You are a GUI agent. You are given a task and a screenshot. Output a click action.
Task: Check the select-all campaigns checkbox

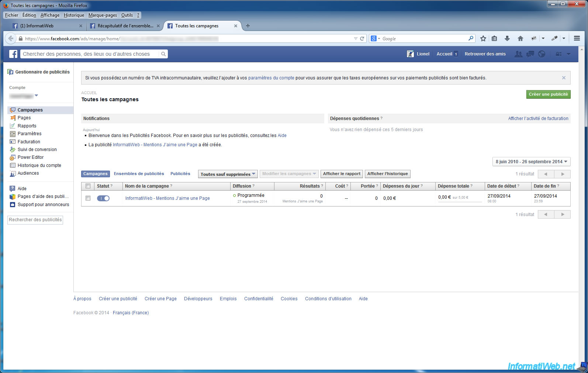click(x=88, y=186)
